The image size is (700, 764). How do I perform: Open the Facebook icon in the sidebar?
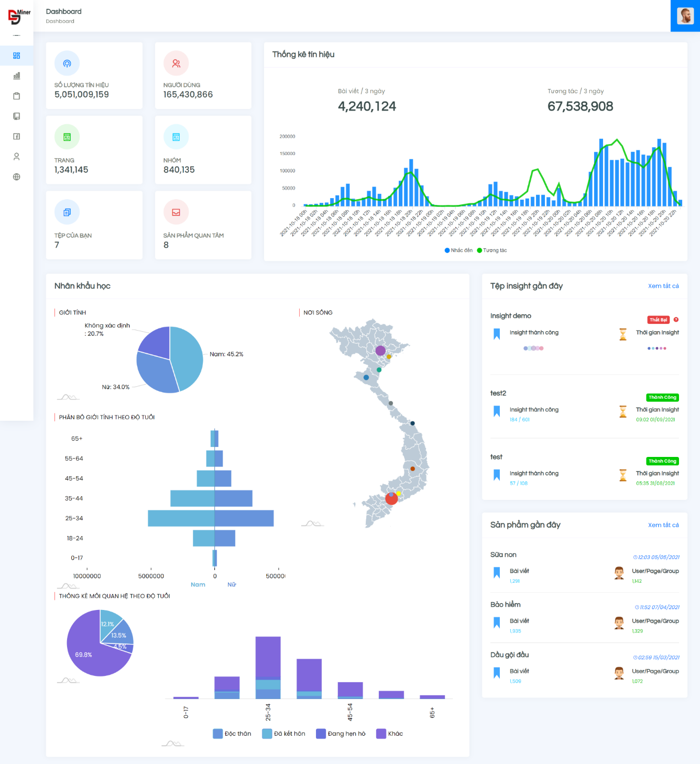[17, 136]
